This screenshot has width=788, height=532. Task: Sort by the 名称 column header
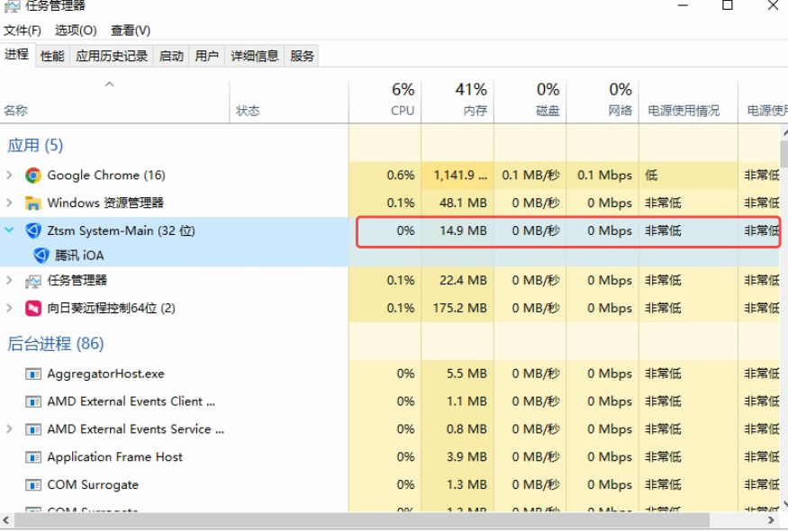[114, 102]
